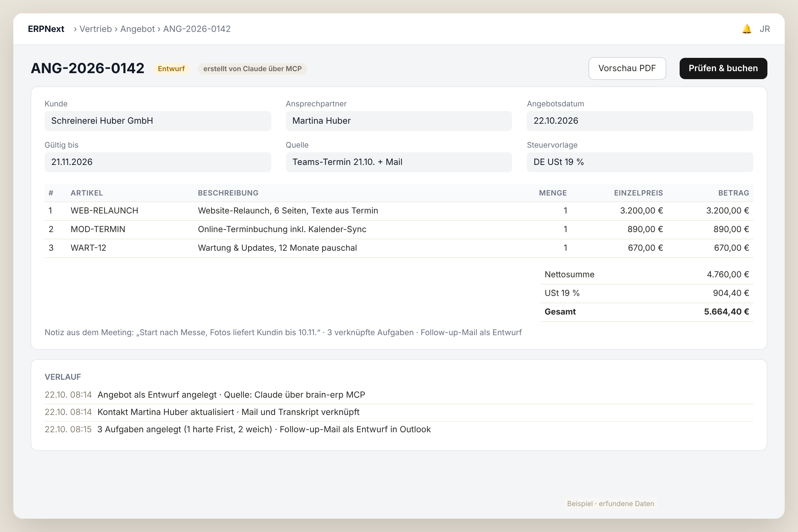Click description 'Online-Terminbuchung inkl. Kalender-Sync'
The width and height of the screenshot is (798, 532).
[x=282, y=229]
